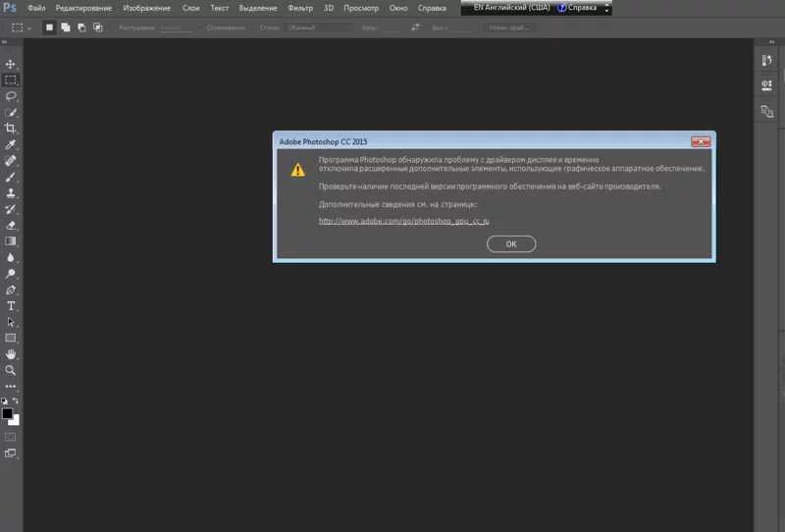Select the Healing Brush tool
The height and width of the screenshot is (532, 785).
point(11,161)
